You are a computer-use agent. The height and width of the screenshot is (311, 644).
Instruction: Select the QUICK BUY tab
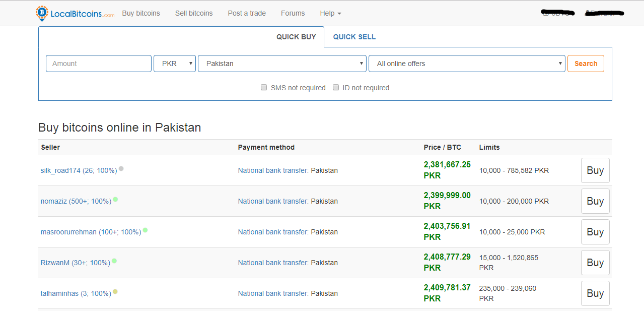click(x=296, y=37)
